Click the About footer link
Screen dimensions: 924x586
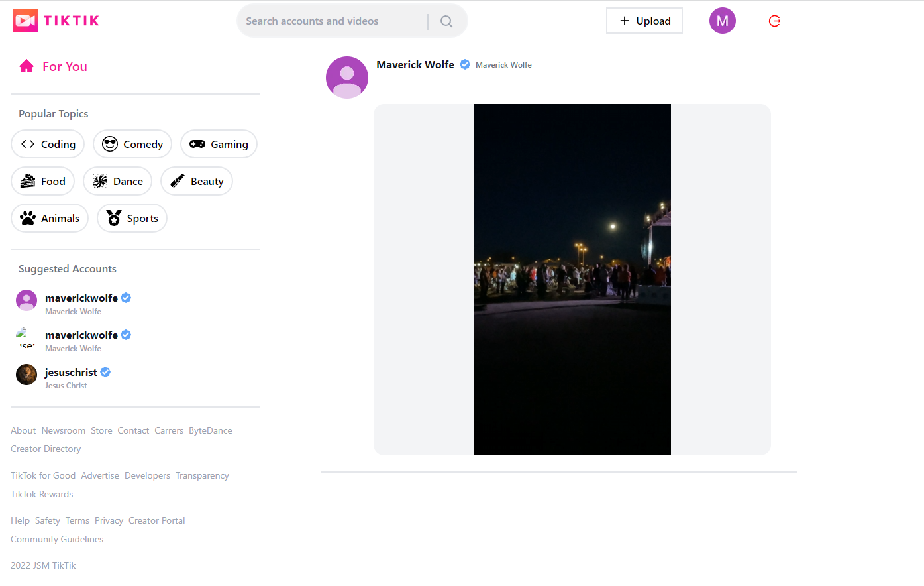pyautogui.click(x=23, y=430)
